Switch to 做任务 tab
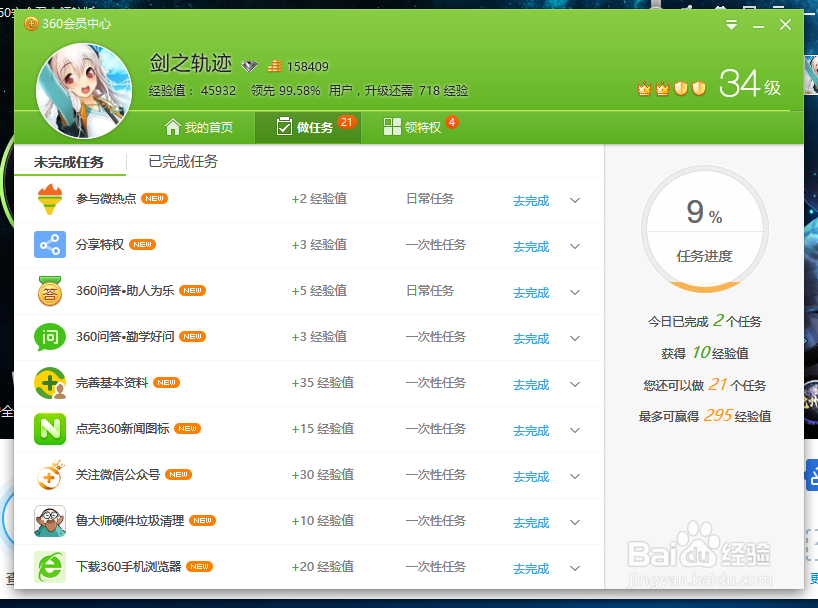 308,127
